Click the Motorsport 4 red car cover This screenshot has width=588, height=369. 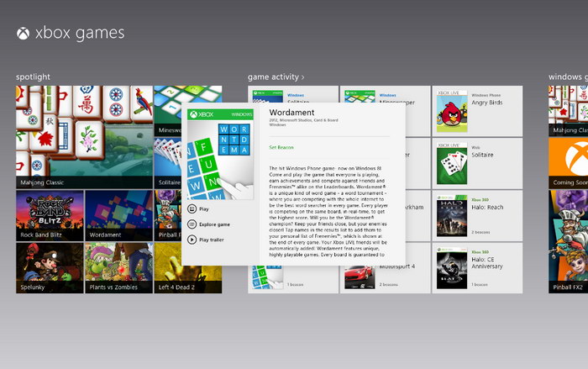[360, 277]
